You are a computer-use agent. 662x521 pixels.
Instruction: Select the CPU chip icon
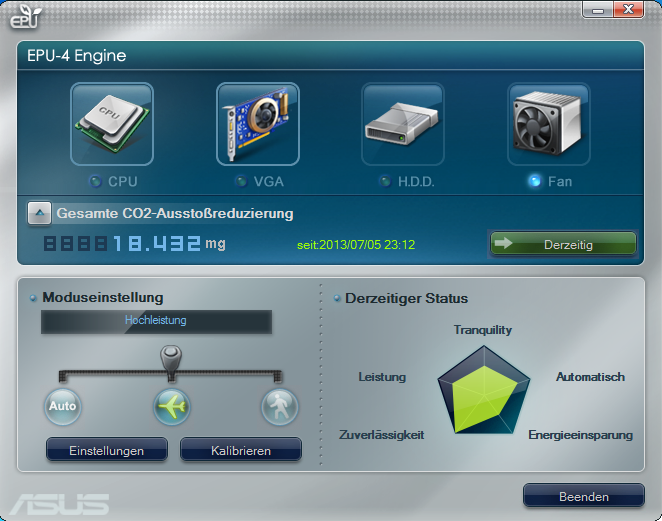click(x=112, y=124)
